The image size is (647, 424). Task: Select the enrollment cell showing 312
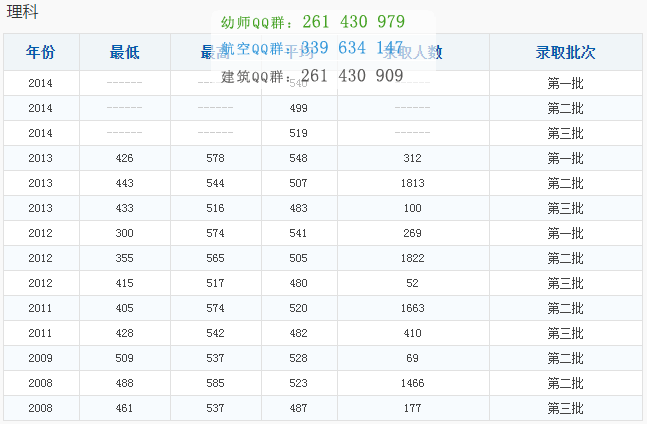click(x=412, y=158)
